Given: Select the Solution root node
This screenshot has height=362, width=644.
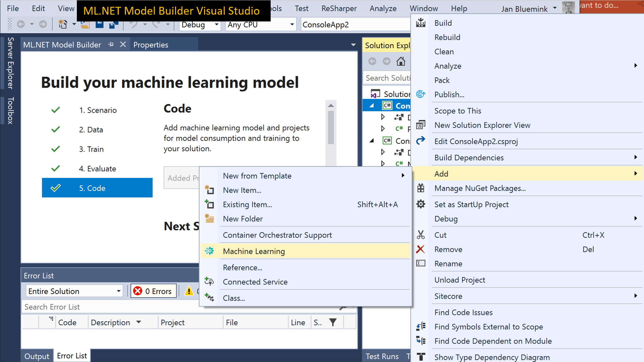Looking at the screenshot, I should 390,94.
